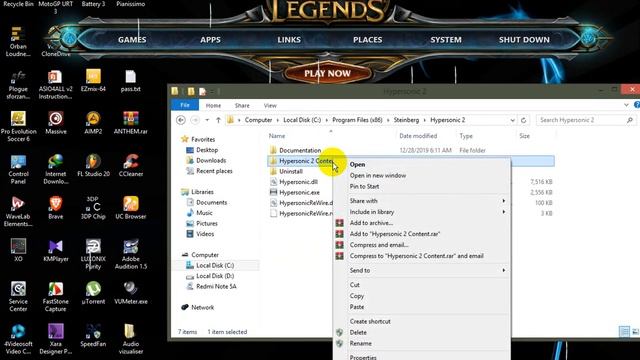Select Local Disk (D:) in navigation pane
The height and width of the screenshot is (360, 640).
click(x=215, y=276)
